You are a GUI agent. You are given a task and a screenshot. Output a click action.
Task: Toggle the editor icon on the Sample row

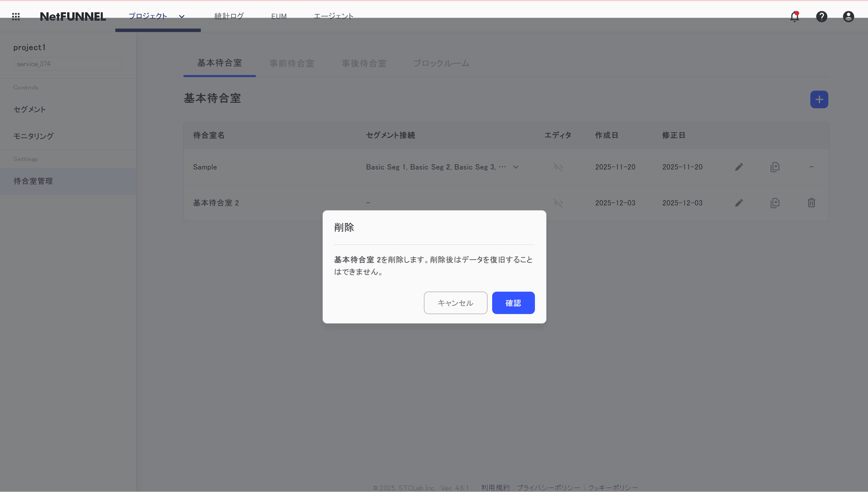[558, 167]
